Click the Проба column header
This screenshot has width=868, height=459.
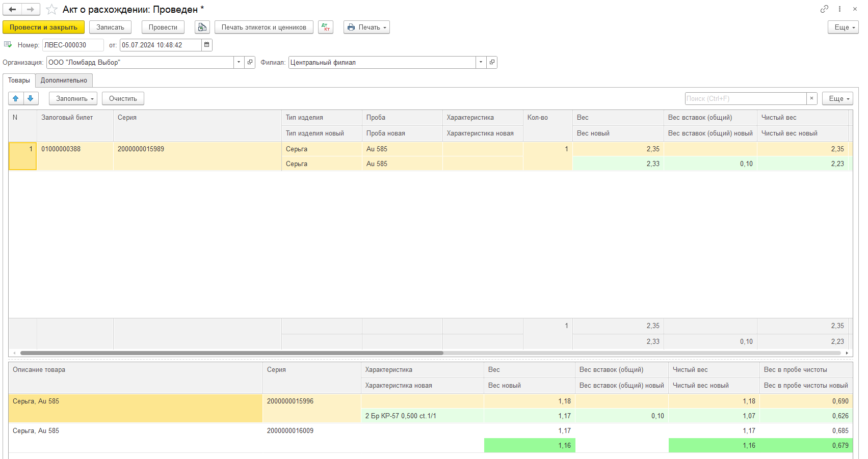point(402,118)
